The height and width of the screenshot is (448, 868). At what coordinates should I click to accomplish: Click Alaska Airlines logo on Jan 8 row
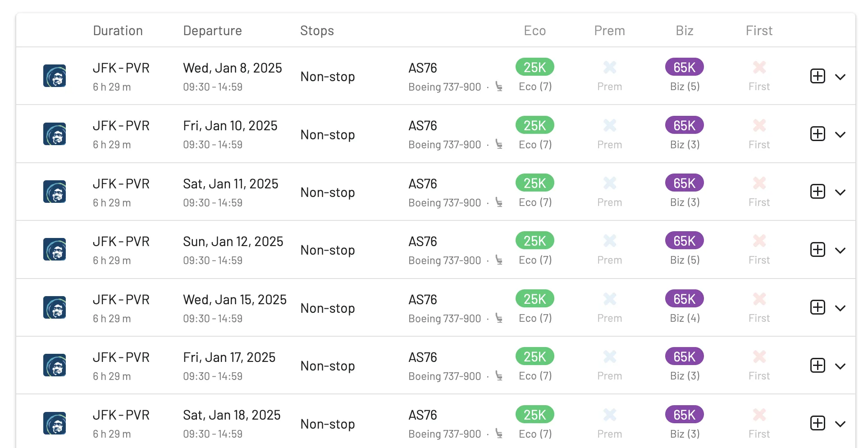pos(55,76)
